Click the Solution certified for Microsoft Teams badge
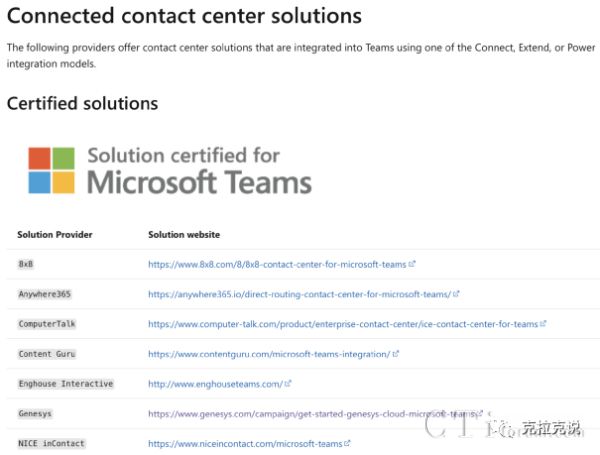The height and width of the screenshot is (455, 600). point(170,170)
